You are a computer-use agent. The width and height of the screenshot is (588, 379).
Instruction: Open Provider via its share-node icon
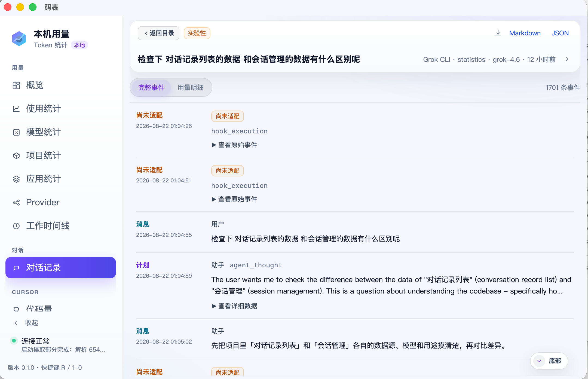tap(16, 203)
